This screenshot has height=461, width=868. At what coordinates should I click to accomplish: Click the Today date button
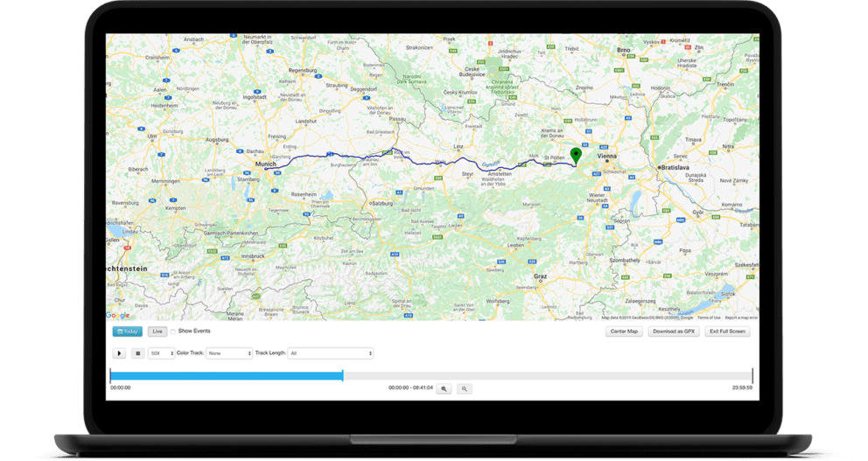point(128,332)
